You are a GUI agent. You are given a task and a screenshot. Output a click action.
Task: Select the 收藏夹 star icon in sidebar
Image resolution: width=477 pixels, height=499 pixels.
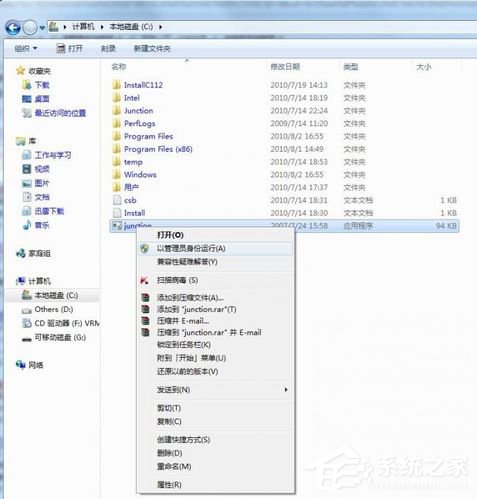(x=20, y=70)
